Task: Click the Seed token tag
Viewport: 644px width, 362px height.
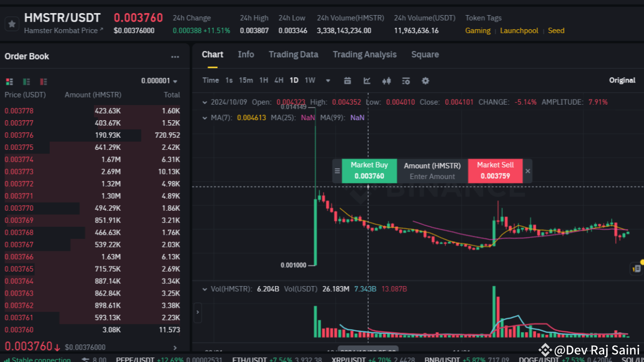Action: tap(556, 31)
